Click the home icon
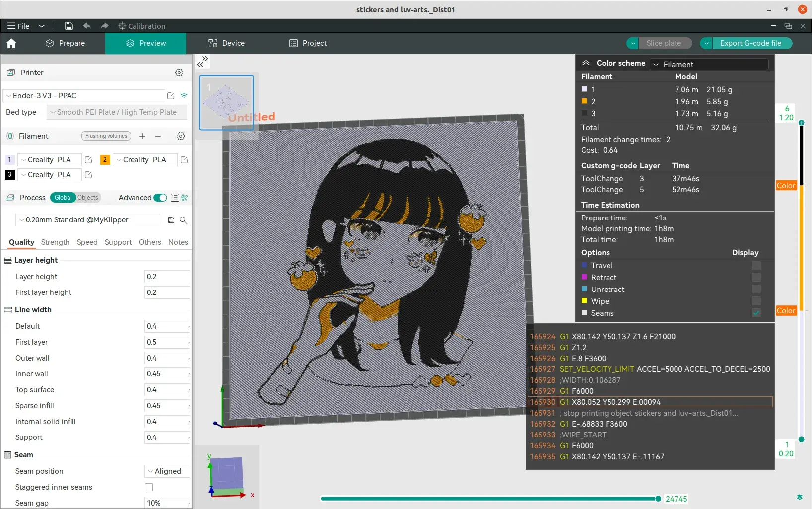The width and height of the screenshot is (812, 509). click(x=11, y=43)
